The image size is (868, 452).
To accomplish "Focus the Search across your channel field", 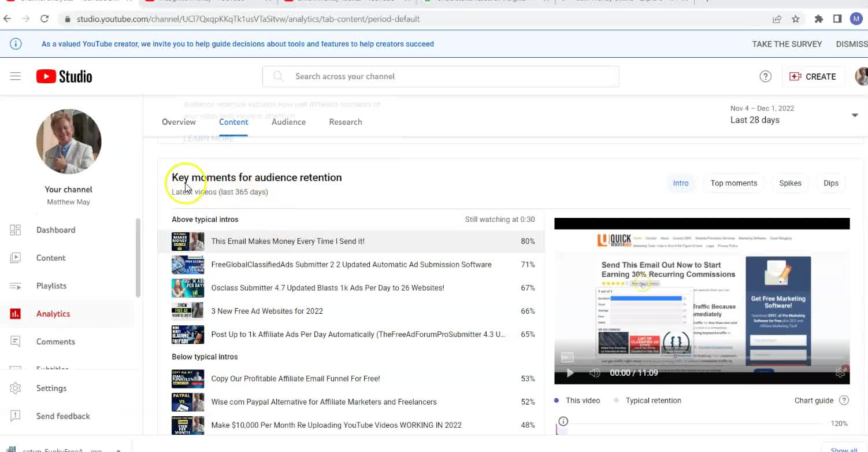I will [x=440, y=76].
